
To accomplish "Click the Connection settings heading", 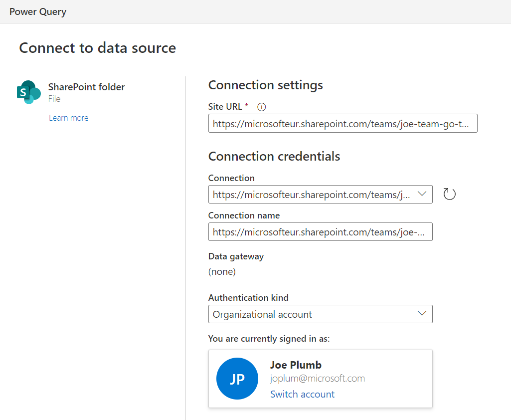I will click(x=266, y=85).
